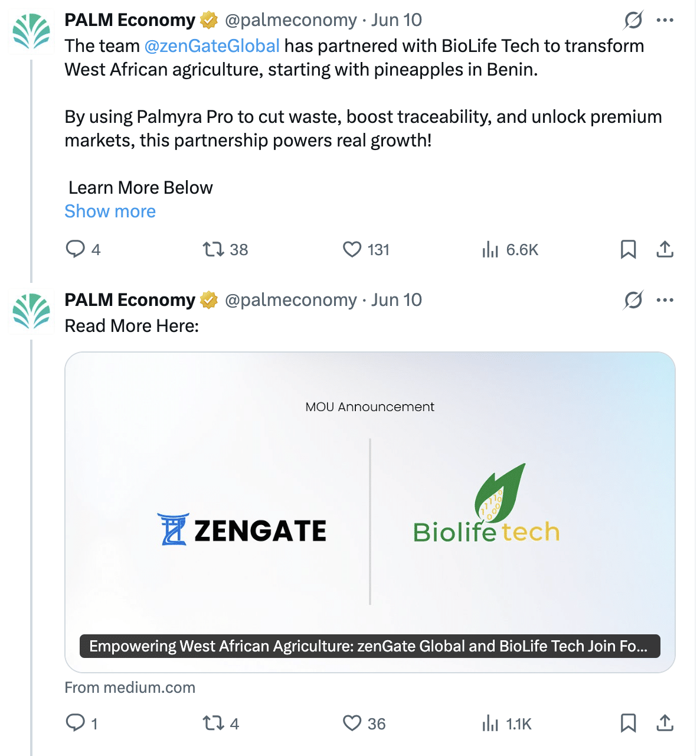700x756 pixels.
Task: Bookmark the Read More Here tweet
Action: 628,723
